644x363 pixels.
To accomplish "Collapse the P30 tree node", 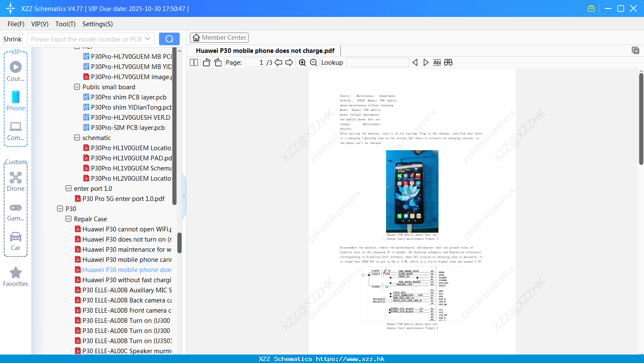I will (x=60, y=209).
